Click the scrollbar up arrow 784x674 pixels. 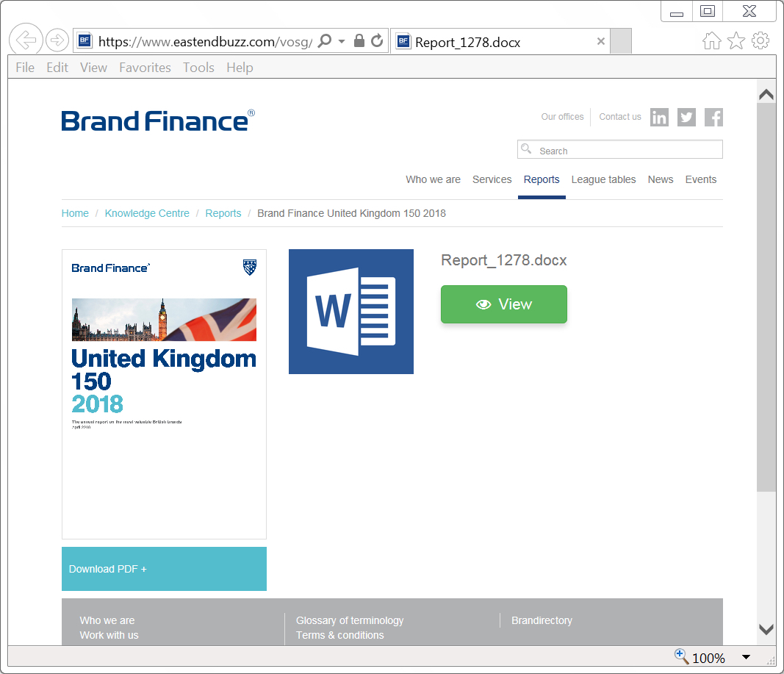tap(766, 95)
